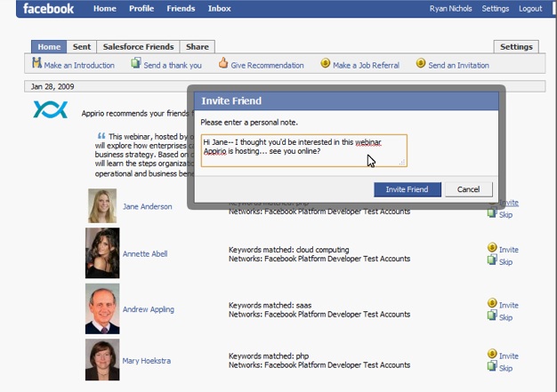Click the Ryan Nichols account link
Screen dimensions: 557x392
(x=450, y=9)
